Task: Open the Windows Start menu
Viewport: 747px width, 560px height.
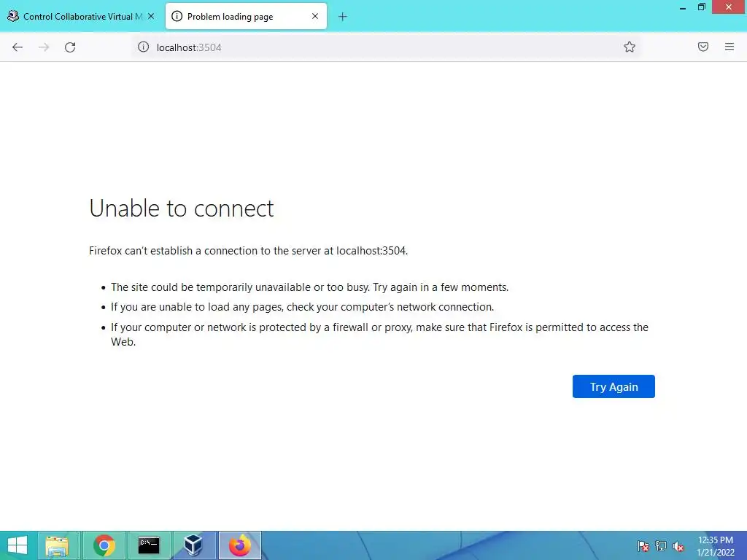Action: [x=18, y=545]
